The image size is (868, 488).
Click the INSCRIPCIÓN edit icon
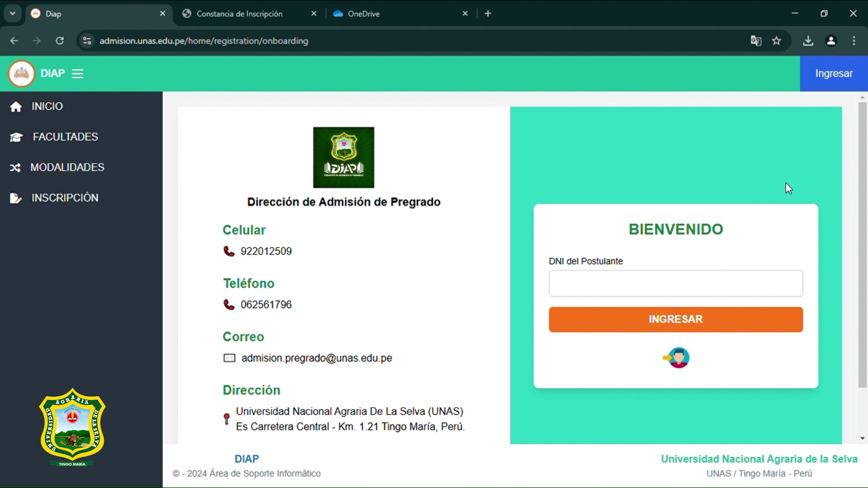point(15,198)
